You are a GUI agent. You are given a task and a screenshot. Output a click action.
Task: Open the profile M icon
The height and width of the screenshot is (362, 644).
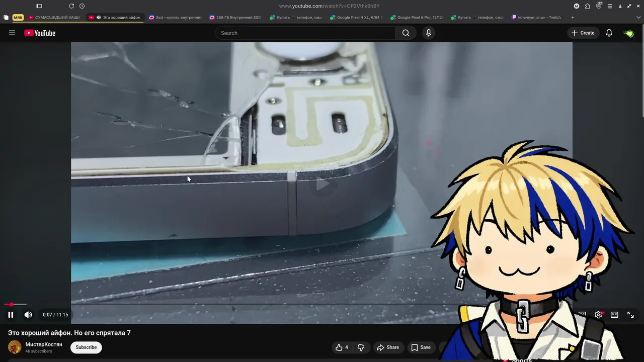[x=577, y=6]
